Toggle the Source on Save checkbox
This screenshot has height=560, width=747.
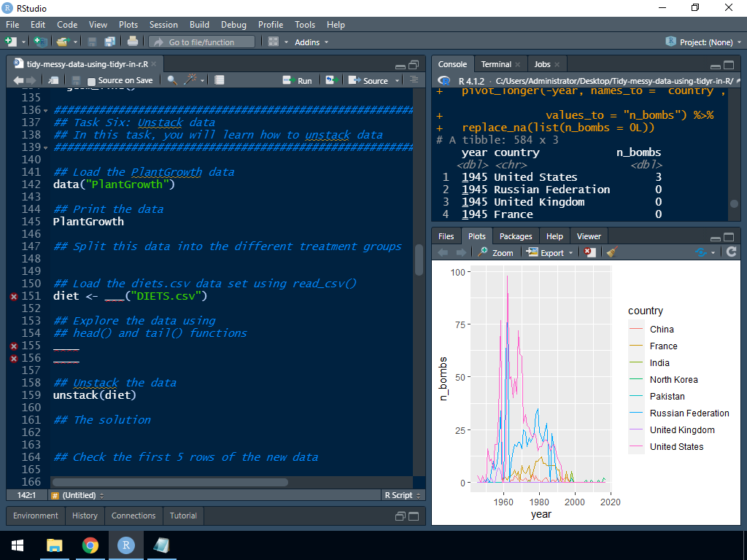[91, 81]
